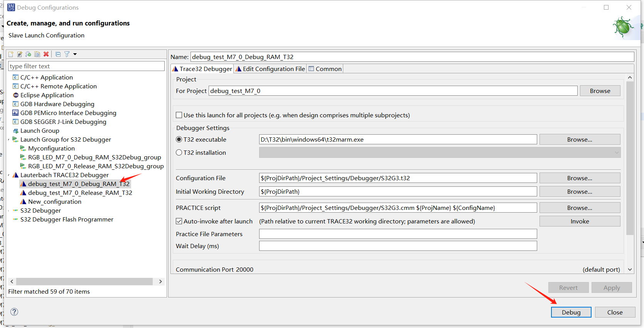
Task: Uncheck Auto-invoke after launch
Action: click(179, 221)
